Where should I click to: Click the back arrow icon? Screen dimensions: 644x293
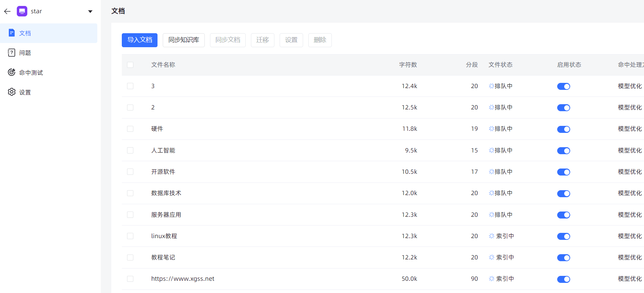point(7,12)
